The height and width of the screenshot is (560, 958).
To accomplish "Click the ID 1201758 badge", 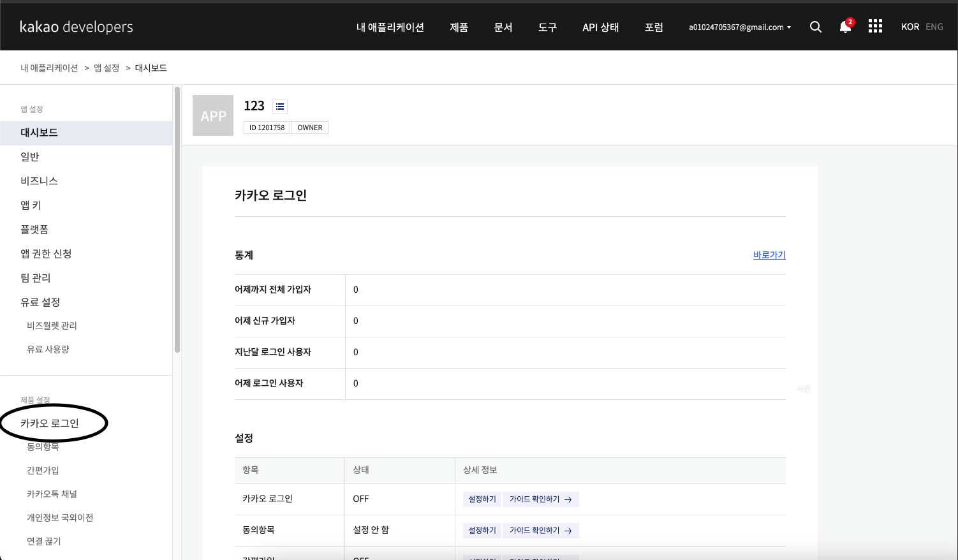I will (267, 128).
